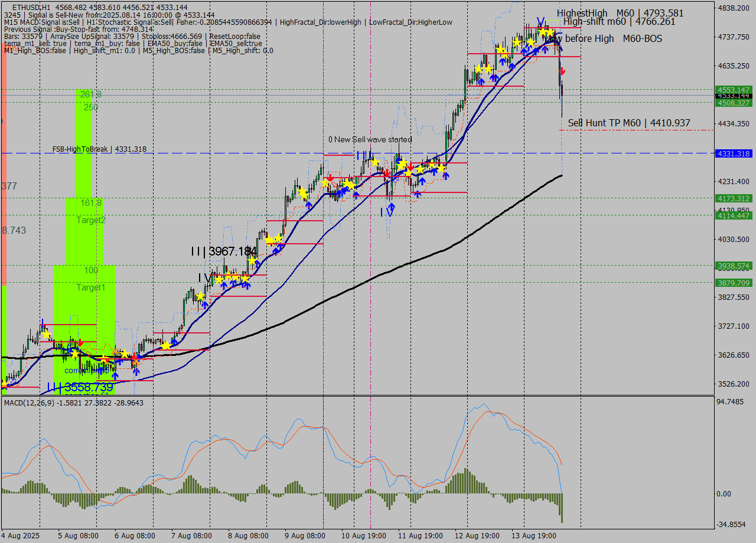Viewport: 756px width, 543px height.
Task: Click the red down arrow on the latest candle
Action: pos(562,71)
